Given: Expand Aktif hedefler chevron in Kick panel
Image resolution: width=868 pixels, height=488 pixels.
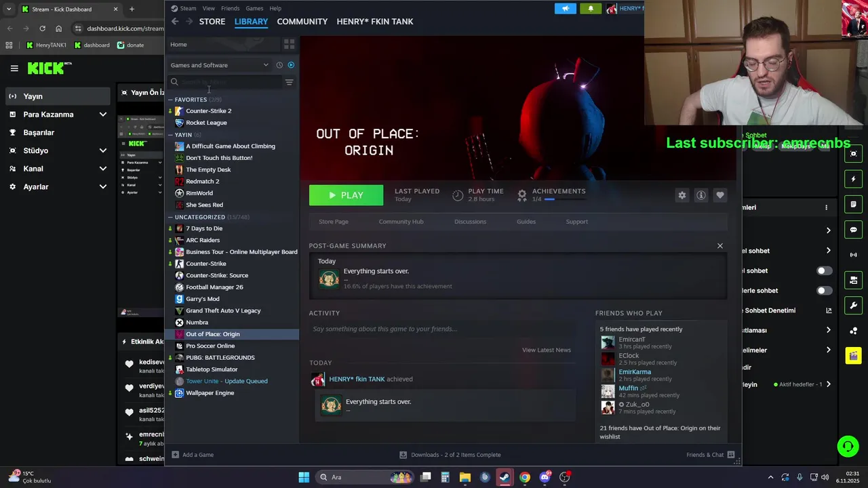Looking at the screenshot, I should [x=828, y=384].
